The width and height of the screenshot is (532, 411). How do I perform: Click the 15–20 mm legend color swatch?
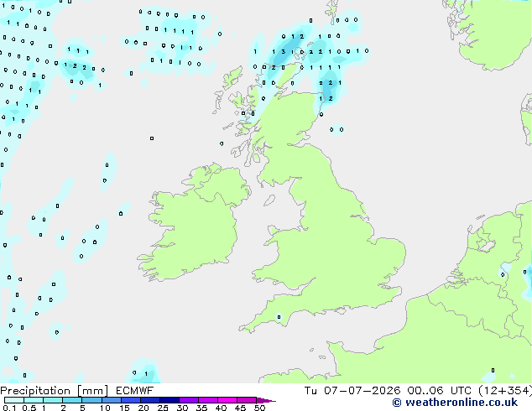click(x=130, y=400)
